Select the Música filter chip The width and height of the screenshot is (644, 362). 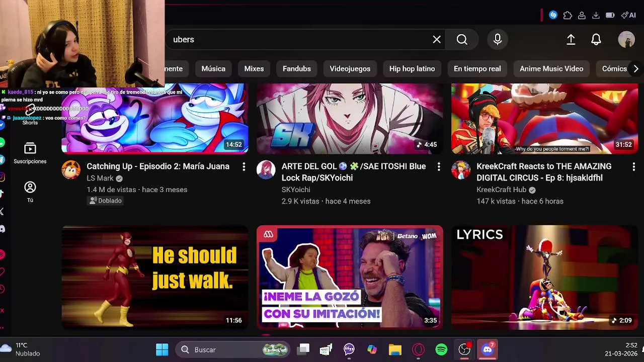click(x=213, y=69)
